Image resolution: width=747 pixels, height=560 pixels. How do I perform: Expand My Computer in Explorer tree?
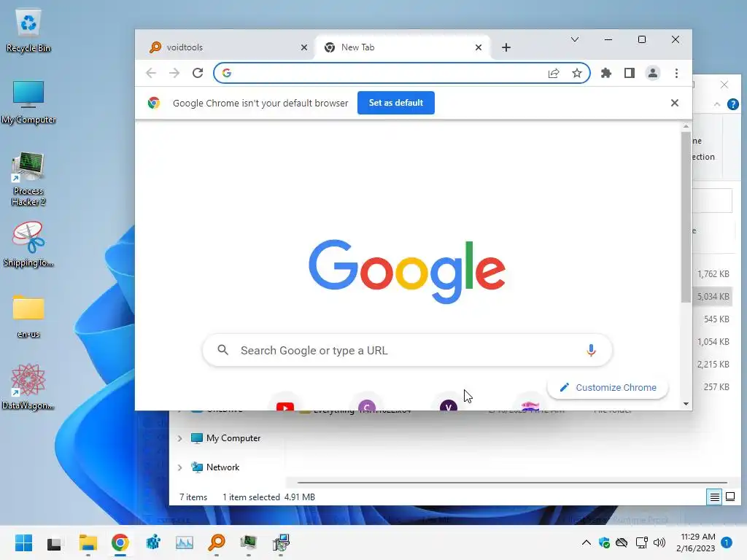[179, 438]
